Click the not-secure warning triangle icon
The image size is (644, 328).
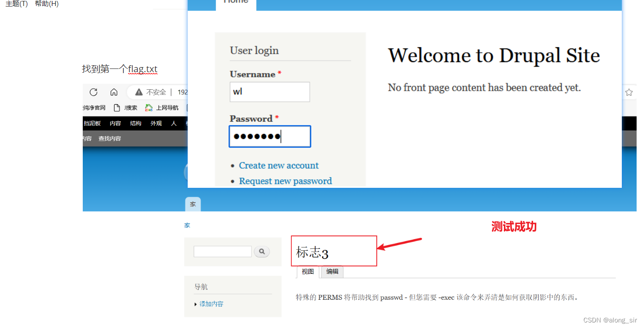coord(139,93)
